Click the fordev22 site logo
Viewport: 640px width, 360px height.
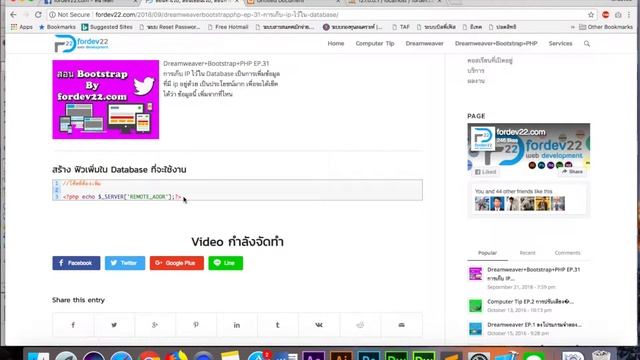[x=81, y=43]
